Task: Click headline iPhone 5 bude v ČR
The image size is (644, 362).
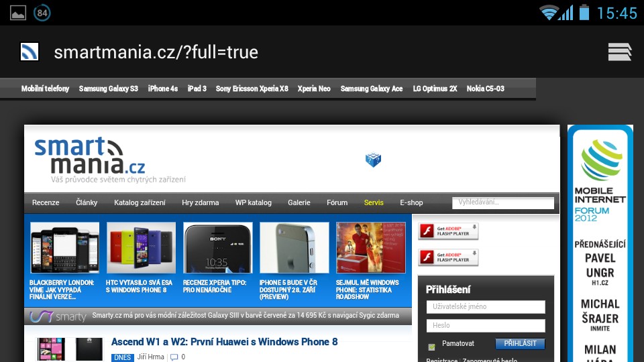Action: [x=288, y=290]
